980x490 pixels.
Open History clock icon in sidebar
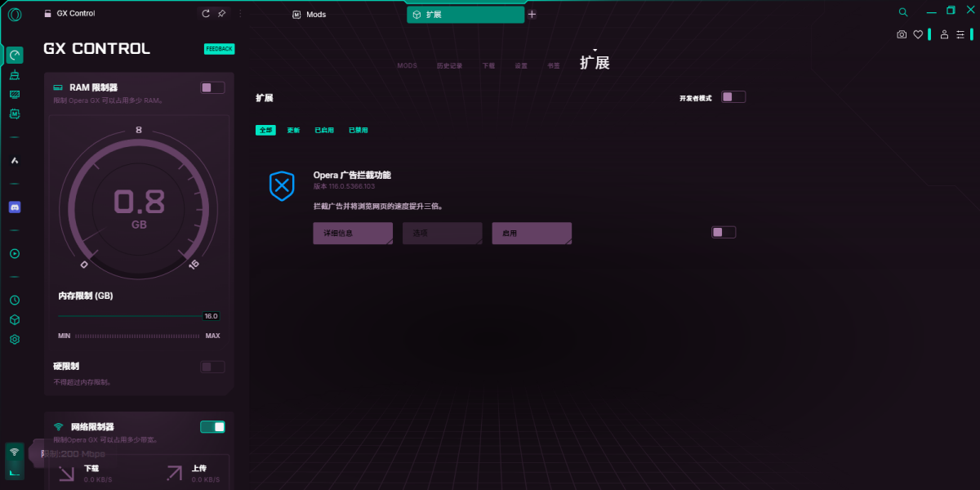click(15, 301)
